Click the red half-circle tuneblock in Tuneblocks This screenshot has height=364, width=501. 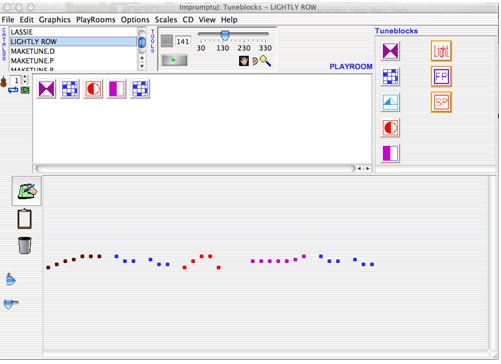pyautogui.click(x=390, y=128)
